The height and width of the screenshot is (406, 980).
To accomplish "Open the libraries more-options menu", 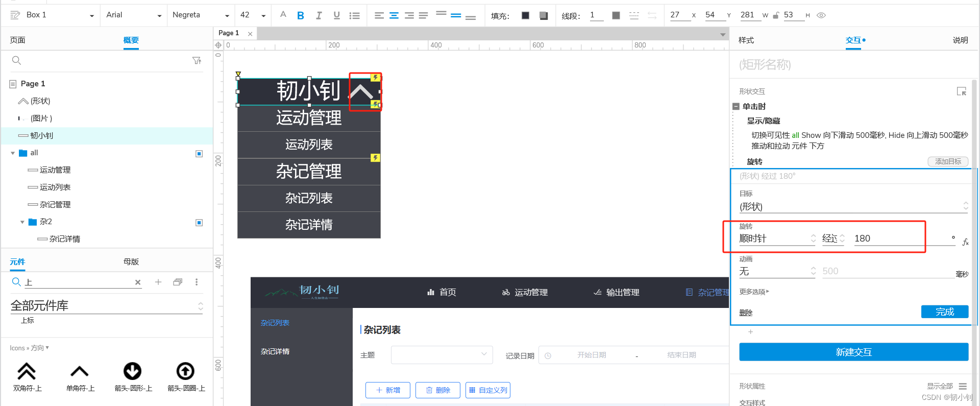I will click(x=197, y=282).
